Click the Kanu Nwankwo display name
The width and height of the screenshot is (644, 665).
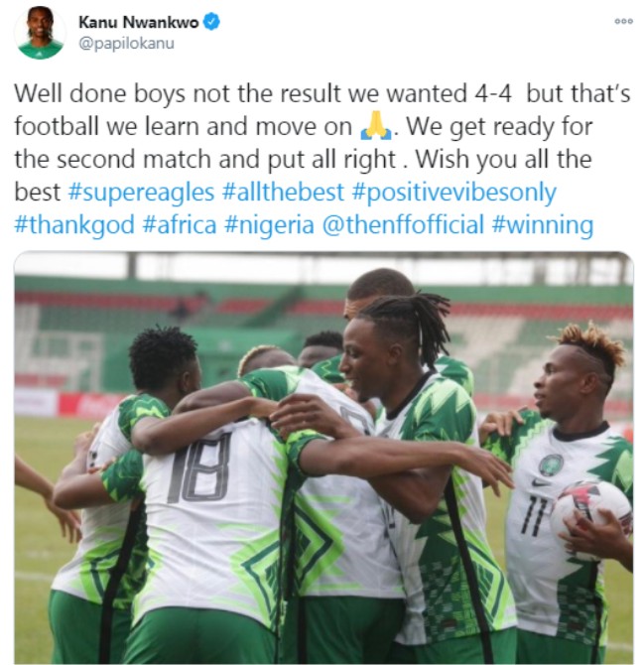[x=138, y=22]
